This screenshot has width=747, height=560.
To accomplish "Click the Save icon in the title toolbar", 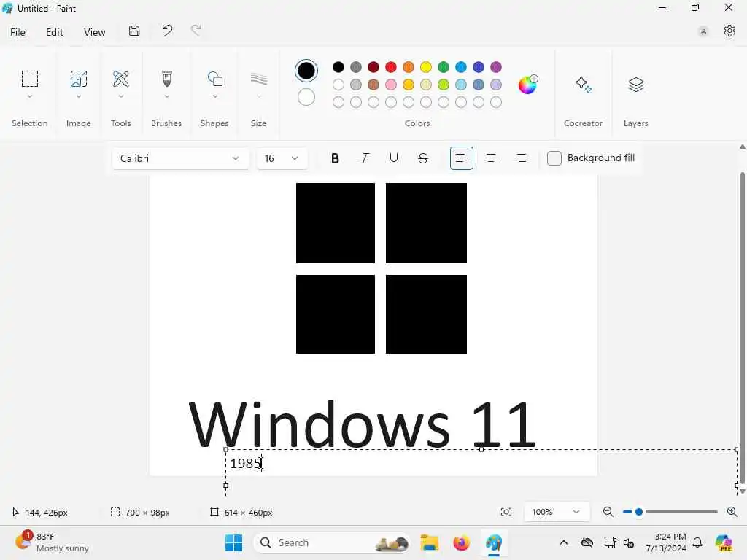I will 134,31.
